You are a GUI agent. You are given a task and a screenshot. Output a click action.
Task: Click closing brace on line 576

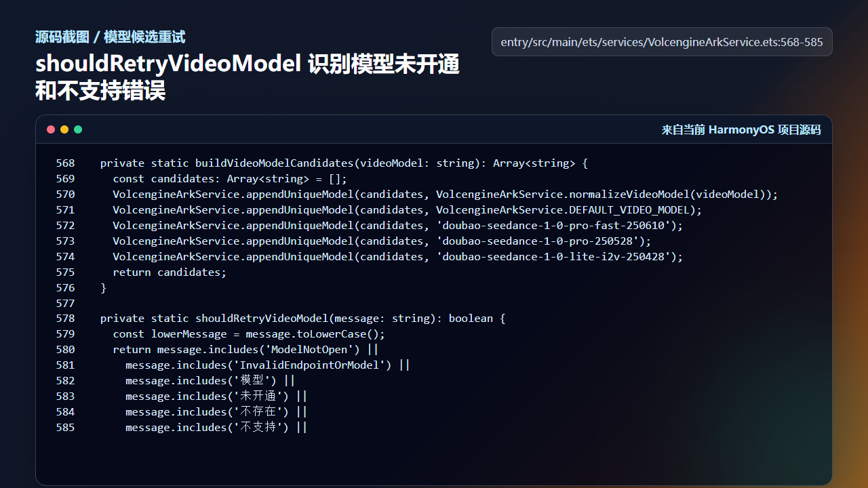tap(104, 288)
